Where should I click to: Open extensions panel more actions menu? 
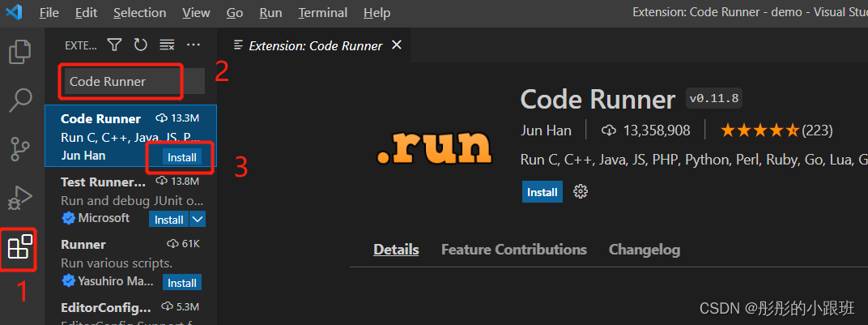194,45
